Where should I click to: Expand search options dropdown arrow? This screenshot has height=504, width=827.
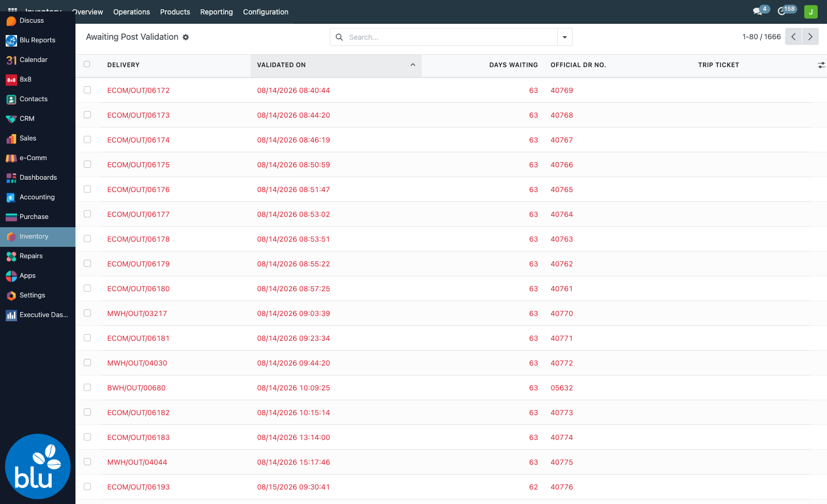coord(564,37)
